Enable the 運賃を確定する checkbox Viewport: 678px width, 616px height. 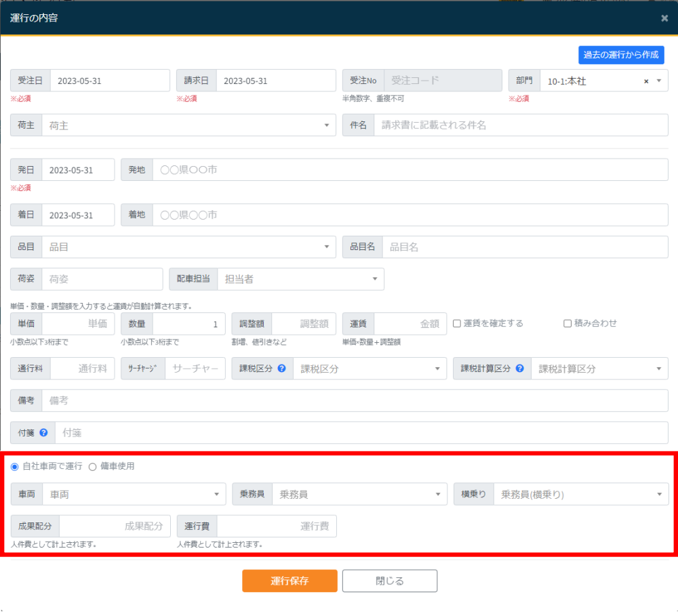[457, 324]
